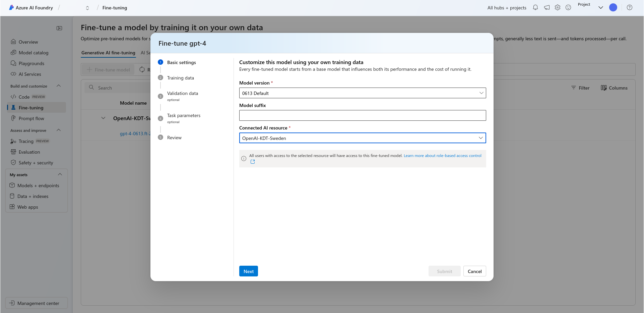
Task: Collapse the My assets section
Action: (x=60, y=174)
